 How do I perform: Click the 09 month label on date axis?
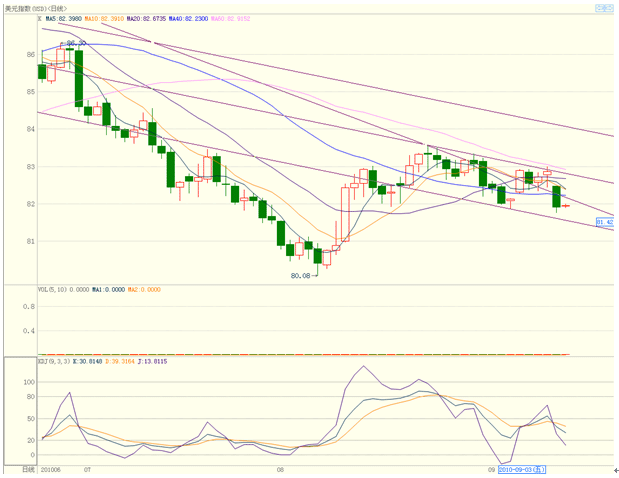(491, 470)
